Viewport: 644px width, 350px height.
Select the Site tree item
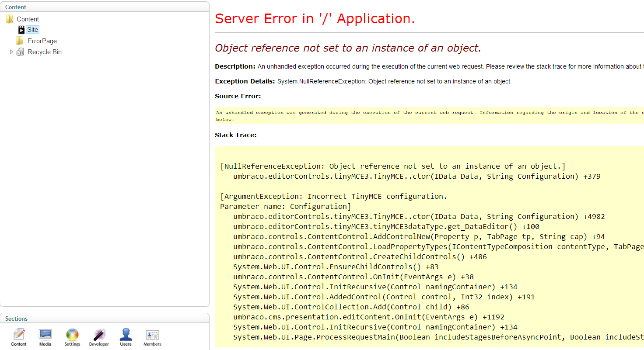(x=32, y=30)
